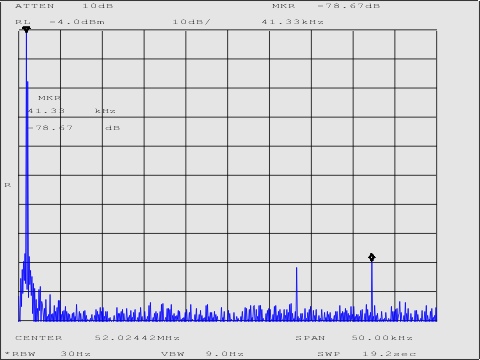The height and width of the screenshot is (360, 480).
Task: Click the SPAN 50.00kHz readout
Action: 354,338
